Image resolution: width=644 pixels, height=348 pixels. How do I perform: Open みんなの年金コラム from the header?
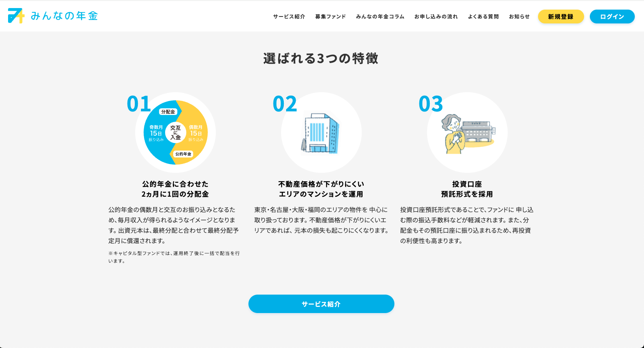tap(380, 17)
